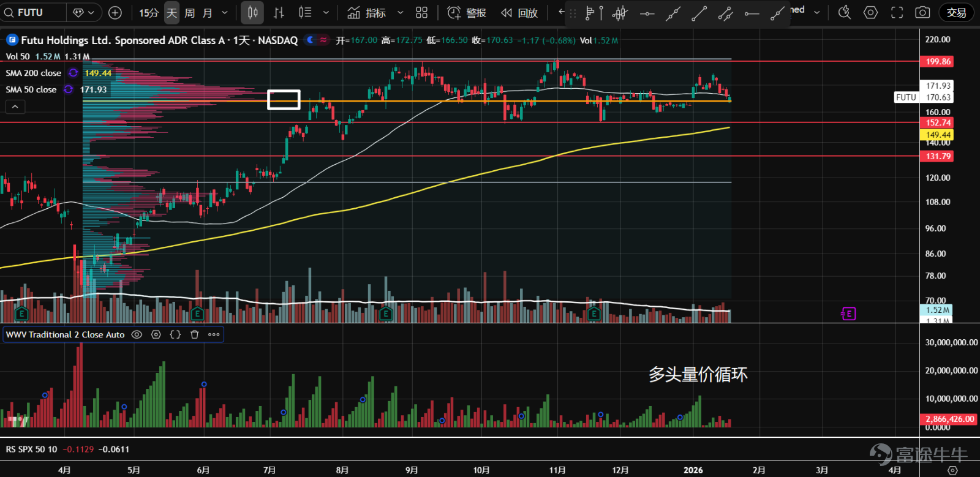This screenshot has width=980, height=477.
Task: Click the 警报 alert button
Action: pos(467,12)
